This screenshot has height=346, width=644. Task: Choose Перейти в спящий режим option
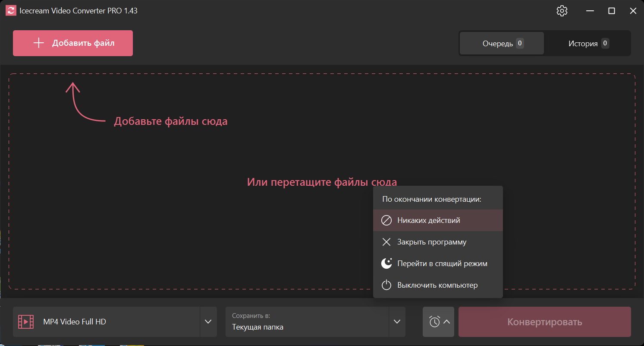coord(438,263)
